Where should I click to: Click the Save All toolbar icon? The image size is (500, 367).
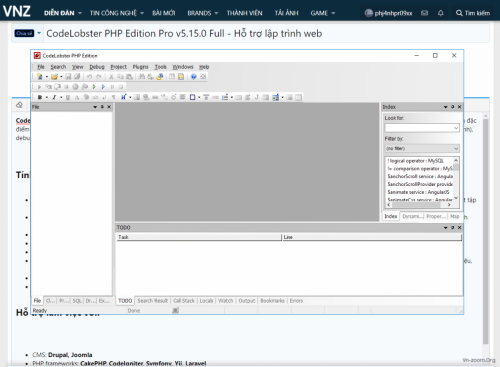77,77
